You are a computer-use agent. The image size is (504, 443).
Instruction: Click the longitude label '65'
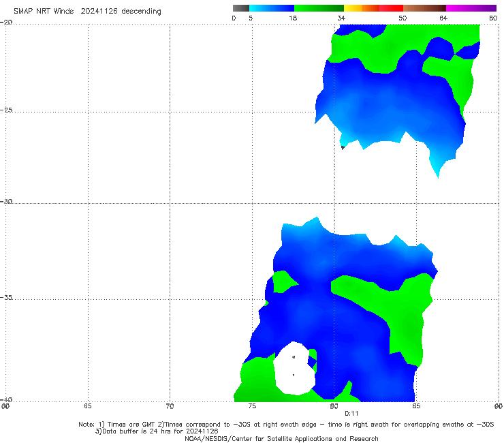point(88,406)
